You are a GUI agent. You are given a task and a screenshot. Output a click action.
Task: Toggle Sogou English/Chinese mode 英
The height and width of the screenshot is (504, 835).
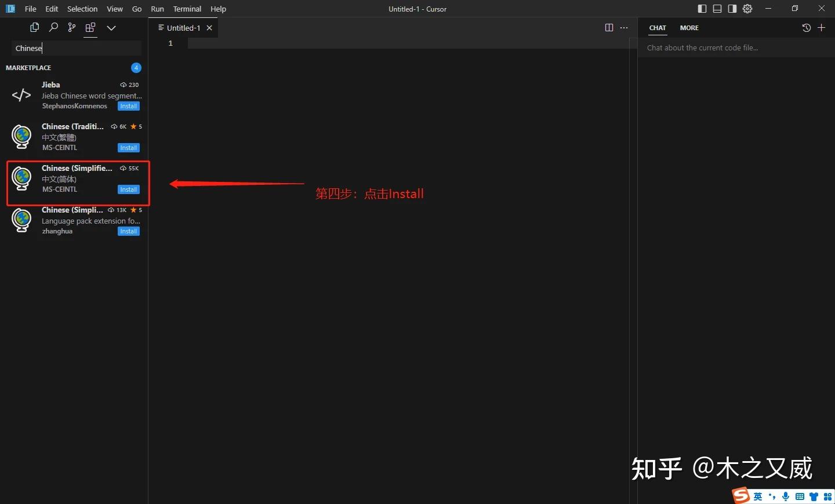pos(758,496)
